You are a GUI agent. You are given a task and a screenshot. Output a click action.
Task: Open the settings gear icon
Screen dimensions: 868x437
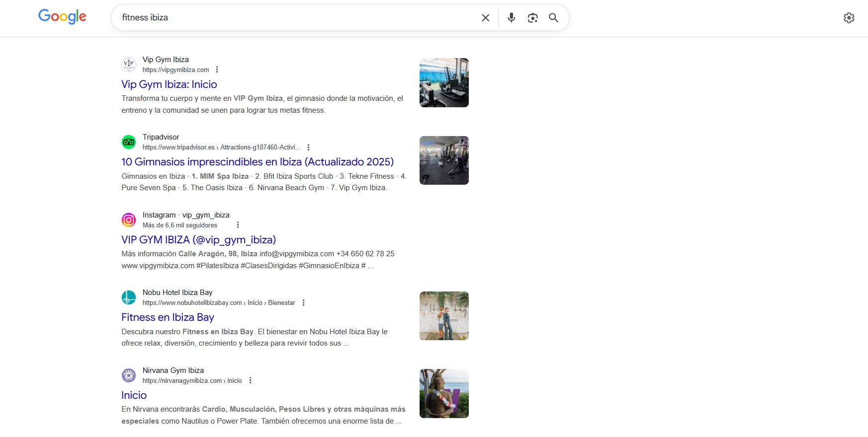pos(849,18)
